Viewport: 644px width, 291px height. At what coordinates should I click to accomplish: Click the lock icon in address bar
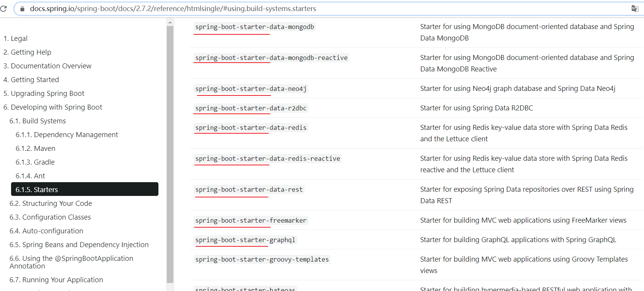tap(22, 9)
